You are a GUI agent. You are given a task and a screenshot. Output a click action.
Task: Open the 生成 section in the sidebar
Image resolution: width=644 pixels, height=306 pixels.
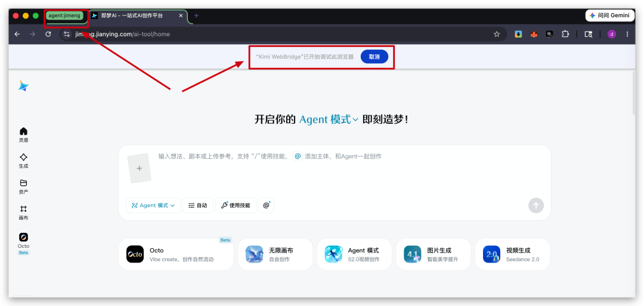point(23,161)
